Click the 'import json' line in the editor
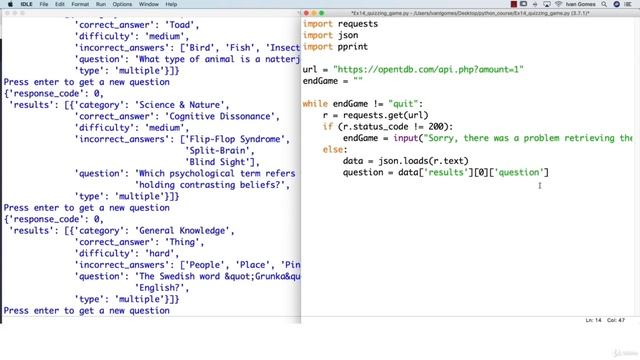The image size is (640, 360). tap(330, 36)
